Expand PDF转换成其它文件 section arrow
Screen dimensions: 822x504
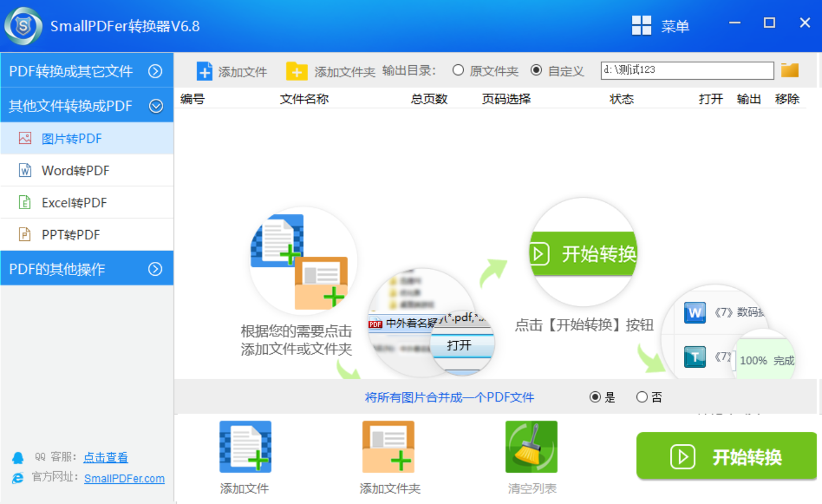[155, 71]
